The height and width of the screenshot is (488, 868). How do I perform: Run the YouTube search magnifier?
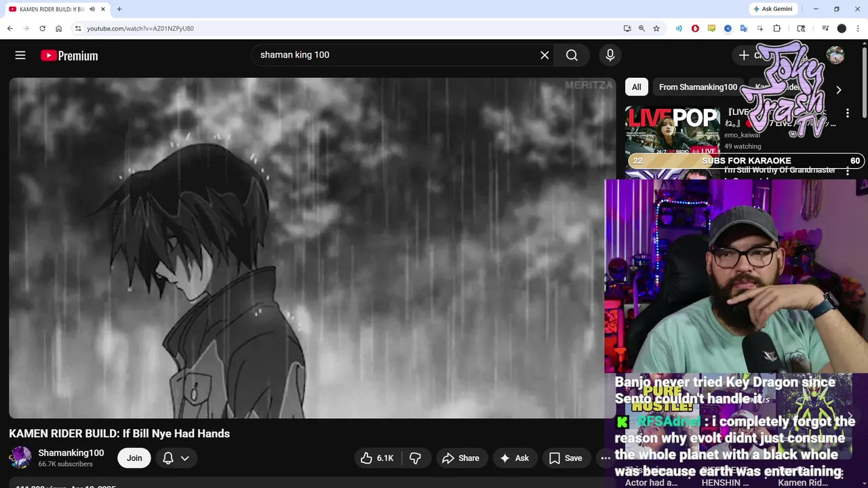572,56
